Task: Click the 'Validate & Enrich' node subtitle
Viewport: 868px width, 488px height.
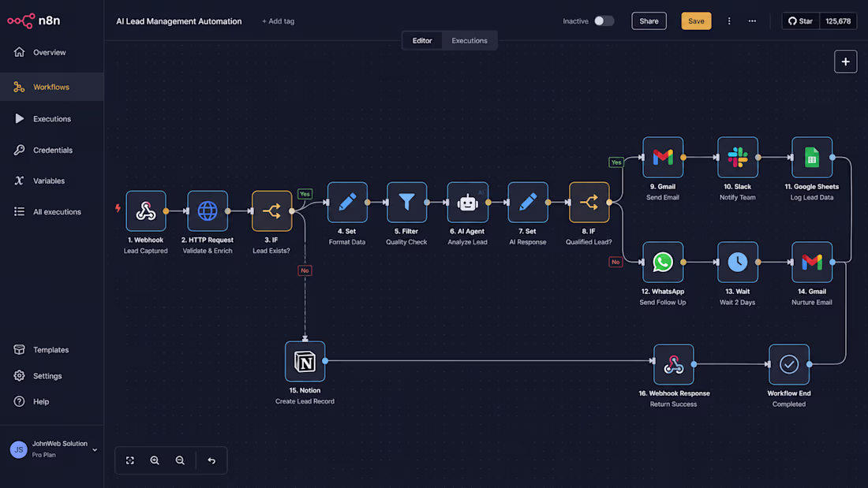Action: tap(208, 251)
